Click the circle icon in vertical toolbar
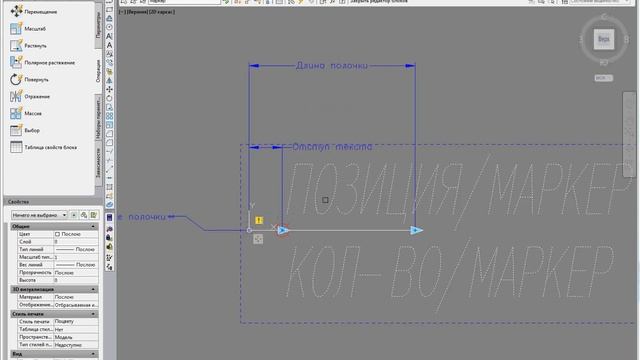Screen dimensions: 640x360 [109, 27]
